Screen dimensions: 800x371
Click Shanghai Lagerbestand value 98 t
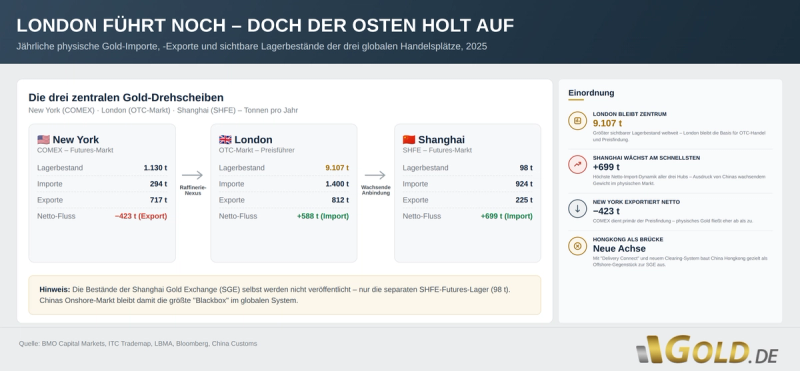click(526, 168)
